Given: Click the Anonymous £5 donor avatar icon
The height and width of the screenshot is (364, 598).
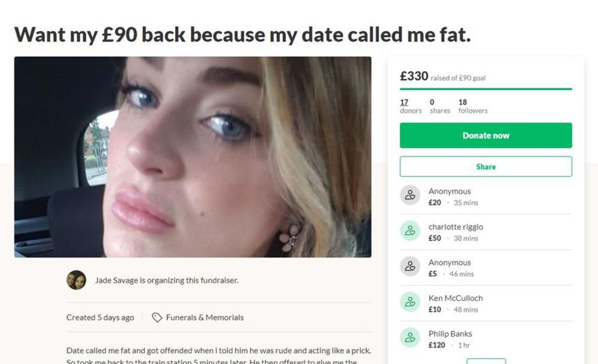Looking at the screenshot, I should (x=410, y=267).
